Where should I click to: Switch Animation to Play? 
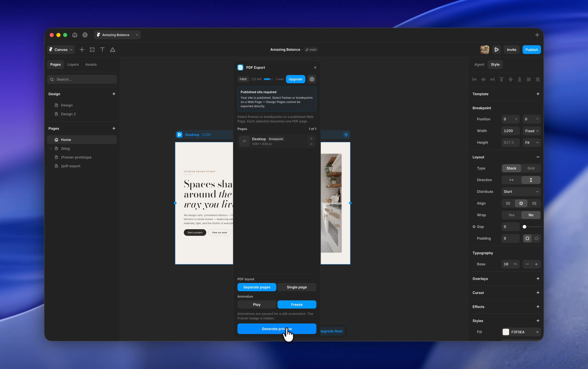tap(257, 304)
